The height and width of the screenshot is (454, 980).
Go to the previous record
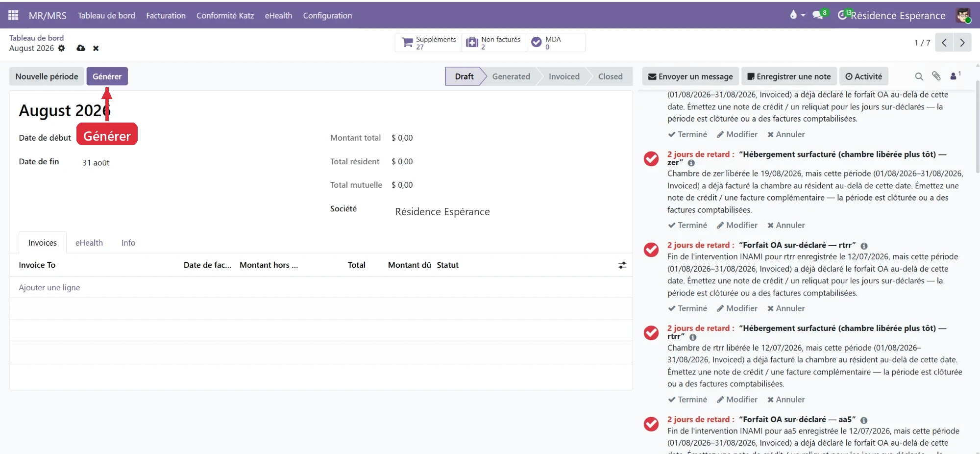[x=944, y=43]
